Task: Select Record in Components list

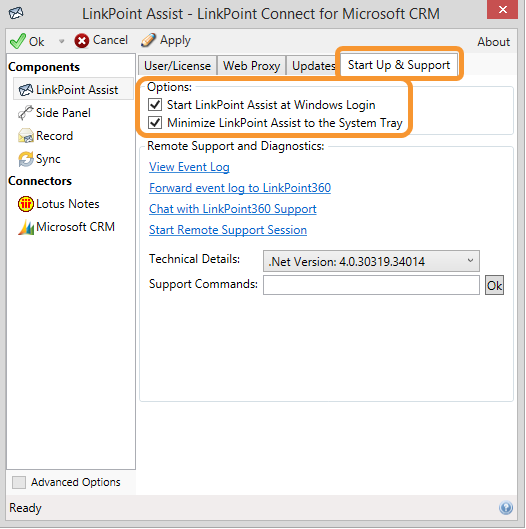Action: 54,136
